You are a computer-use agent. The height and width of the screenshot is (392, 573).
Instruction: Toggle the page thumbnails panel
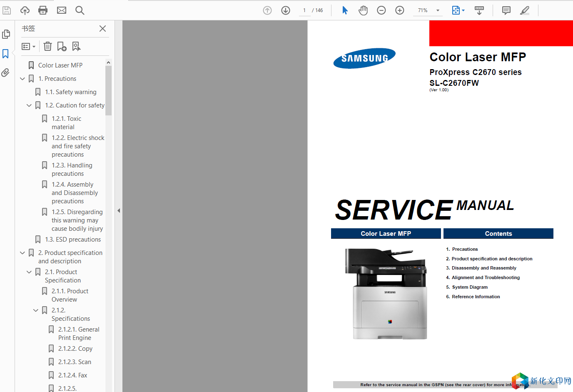(x=6, y=34)
